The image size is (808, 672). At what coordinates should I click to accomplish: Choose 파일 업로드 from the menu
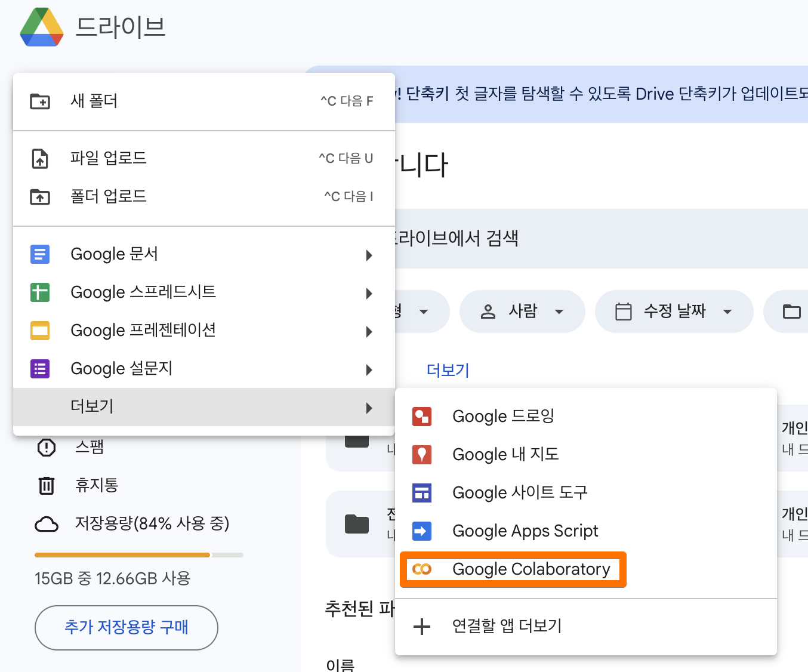coord(204,159)
